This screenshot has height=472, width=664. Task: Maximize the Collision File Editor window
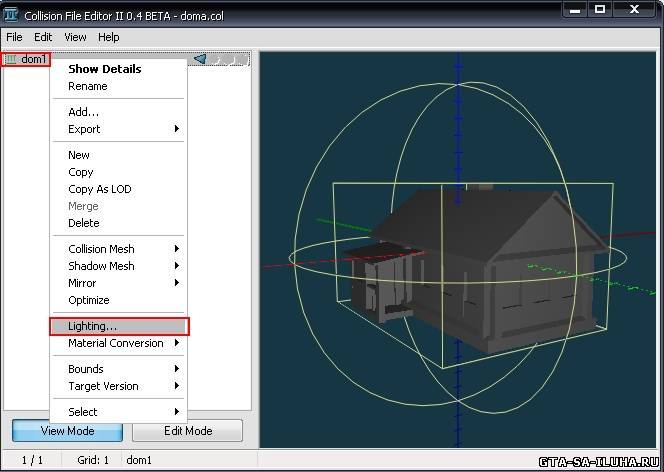point(600,9)
